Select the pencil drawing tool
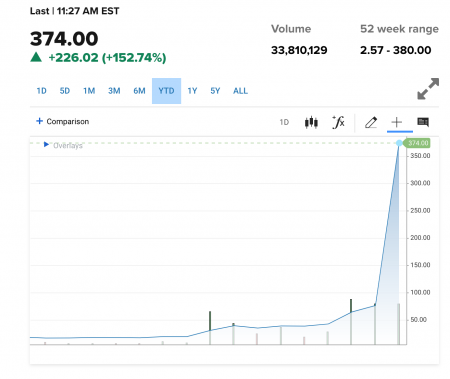This screenshot has width=450, height=379. pyautogui.click(x=371, y=122)
